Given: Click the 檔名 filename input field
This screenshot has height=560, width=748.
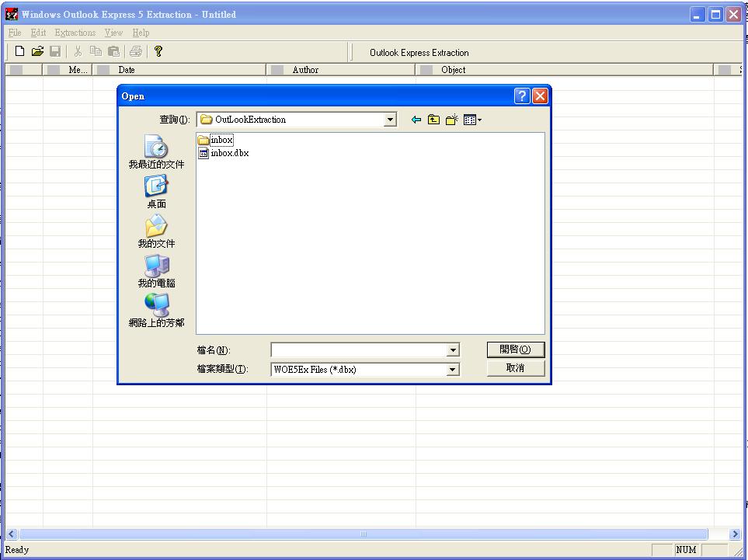Looking at the screenshot, I should pyautogui.click(x=359, y=350).
